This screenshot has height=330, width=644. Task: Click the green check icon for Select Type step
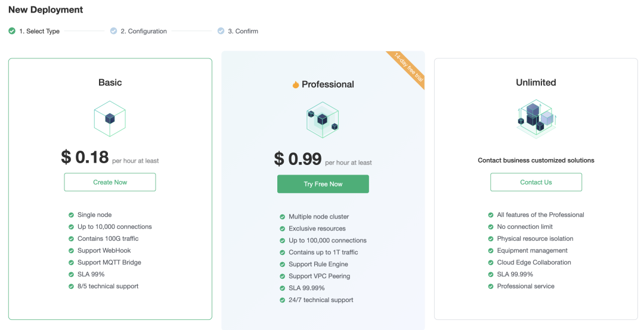(12, 31)
